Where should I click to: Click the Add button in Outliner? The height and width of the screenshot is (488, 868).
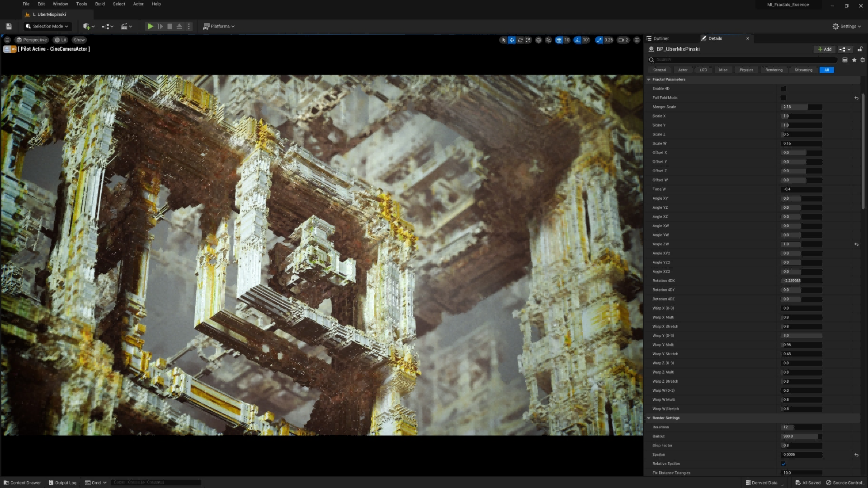[x=825, y=49]
